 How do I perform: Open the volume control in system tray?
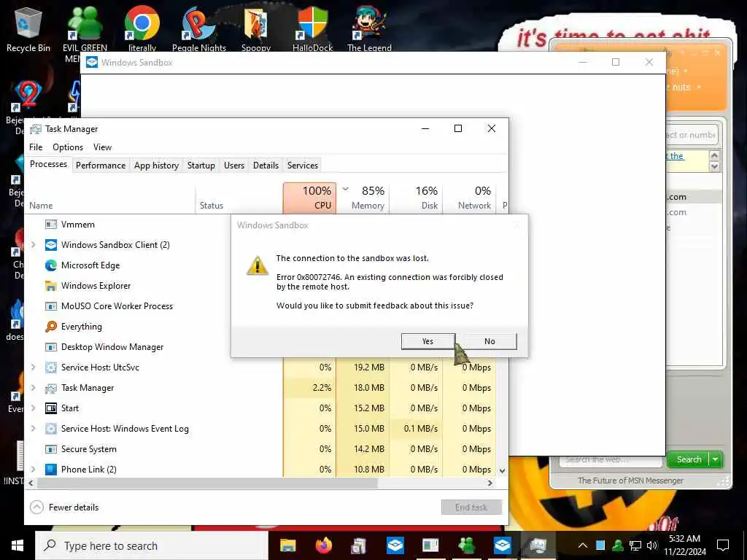pyautogui.click(x=652, y=545)
